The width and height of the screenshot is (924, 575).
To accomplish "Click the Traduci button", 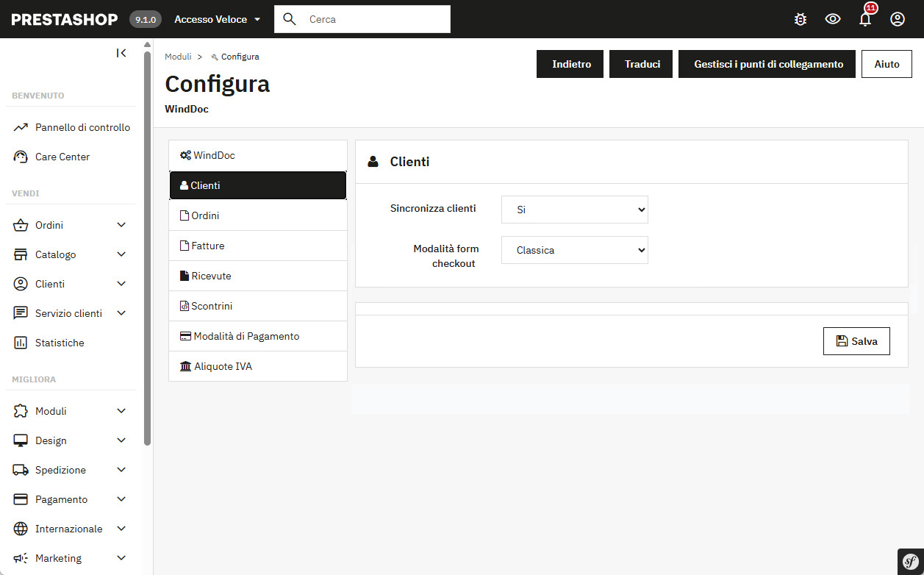I will 642,64.
